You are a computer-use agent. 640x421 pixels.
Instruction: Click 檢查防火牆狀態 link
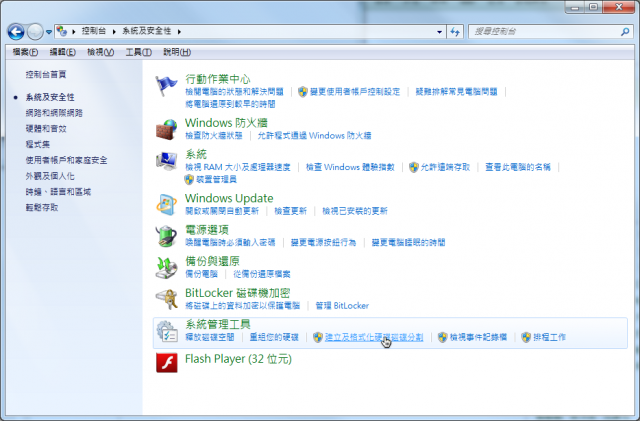point(213,136)
